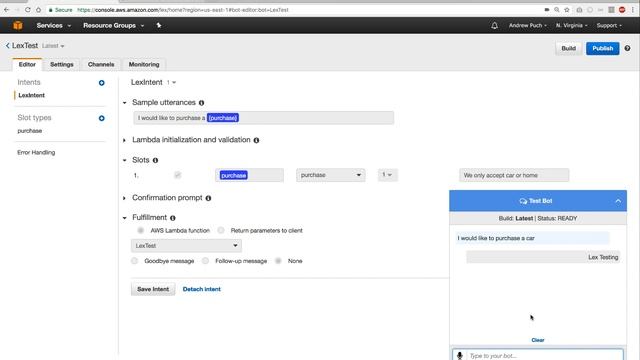Viewport: 640px width, 360px height.
Task: Click the Publish button
Action: (x=602, y=48)
